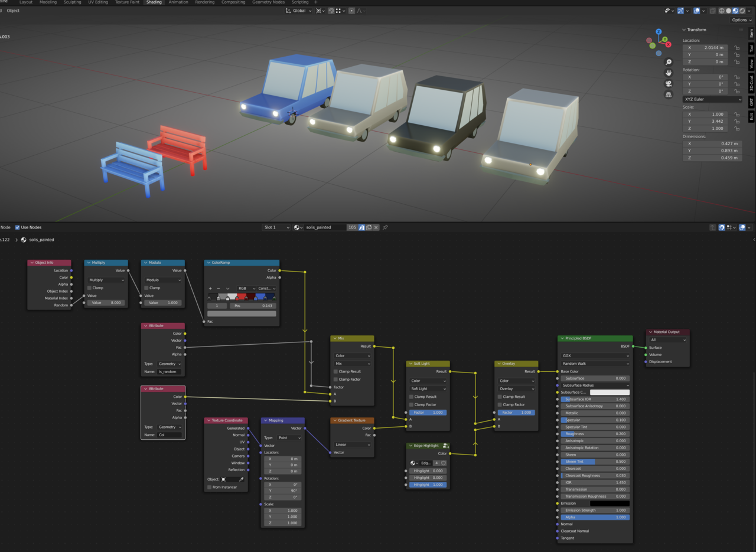Switch perspective/orthographic with the grid icon
The width and height of the screenshot is (756, 552).
[668, 94]
